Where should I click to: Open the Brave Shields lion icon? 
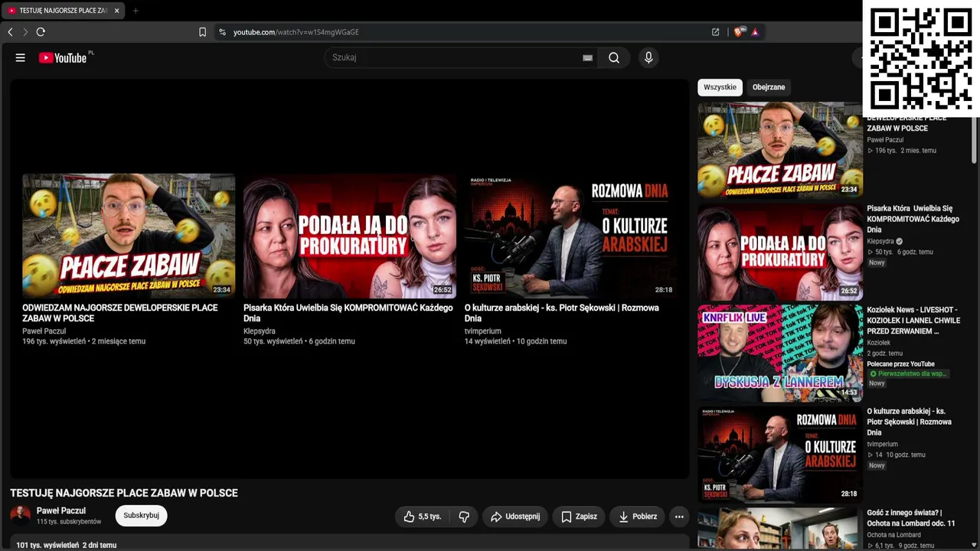[738, 32]
